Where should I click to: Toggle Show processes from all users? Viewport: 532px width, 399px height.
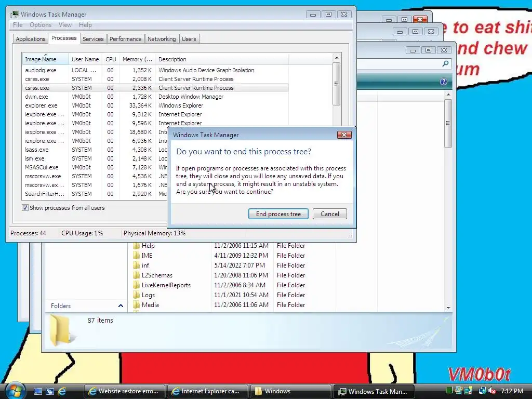point(25,208)
